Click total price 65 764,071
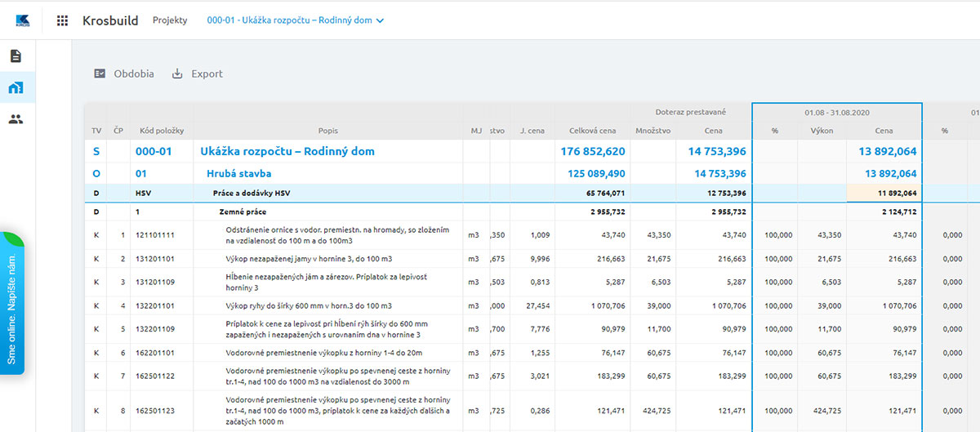 pos(605,194)
